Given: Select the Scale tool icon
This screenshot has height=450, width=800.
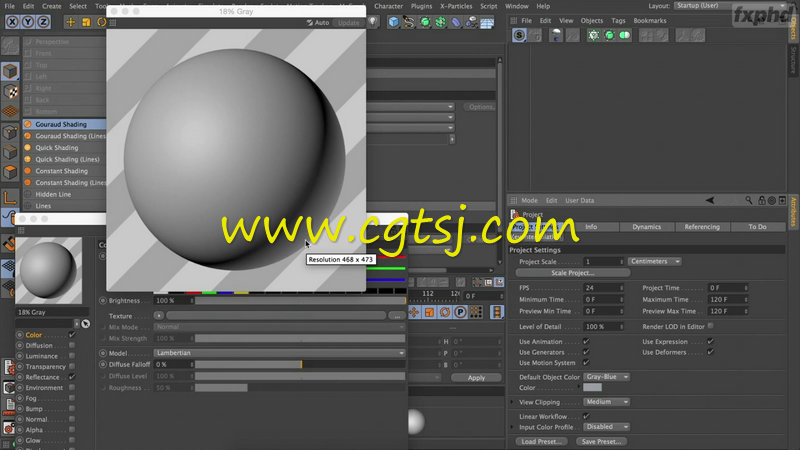Looking at the screenshot, I should (86, 22).
